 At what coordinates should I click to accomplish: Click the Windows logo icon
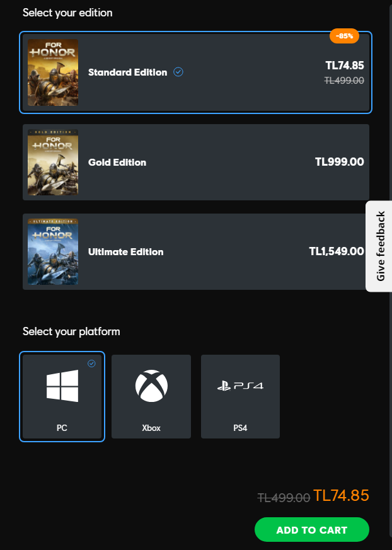[62, 386]
